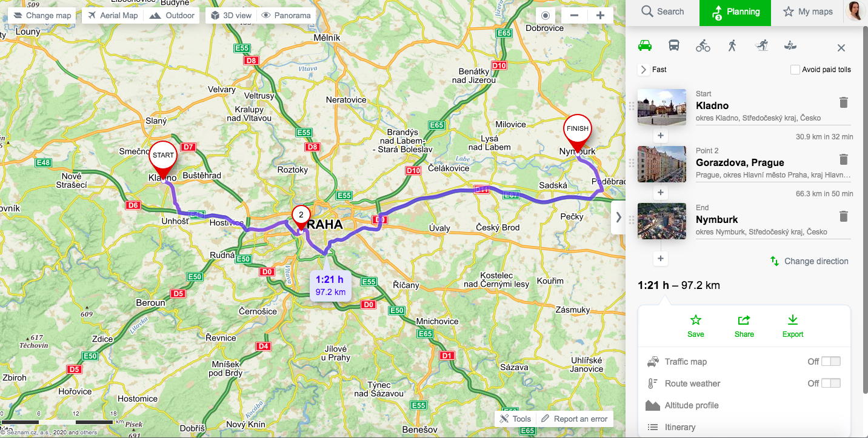Open the My maps tab
The image size is (868, 438).
[x=808, y=12]
